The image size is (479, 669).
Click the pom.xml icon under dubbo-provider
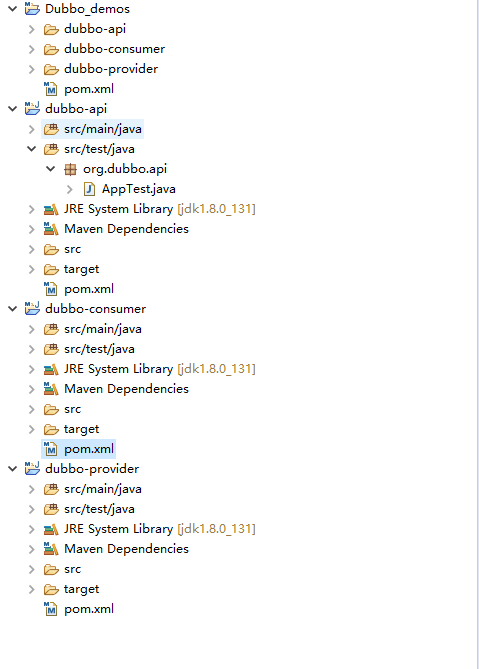point(51,609)
